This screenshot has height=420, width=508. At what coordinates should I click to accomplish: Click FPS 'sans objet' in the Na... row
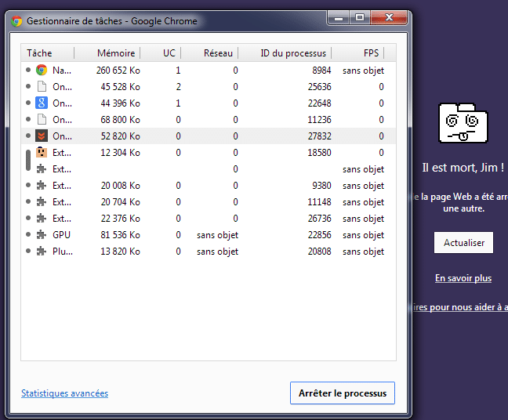click(x=363, y=71)
